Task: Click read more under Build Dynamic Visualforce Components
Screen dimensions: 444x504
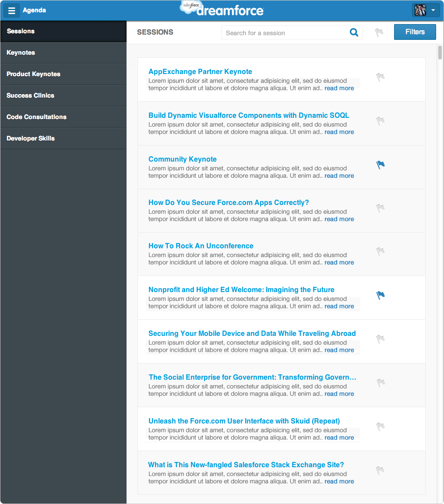Action: (x=339, y=132)
